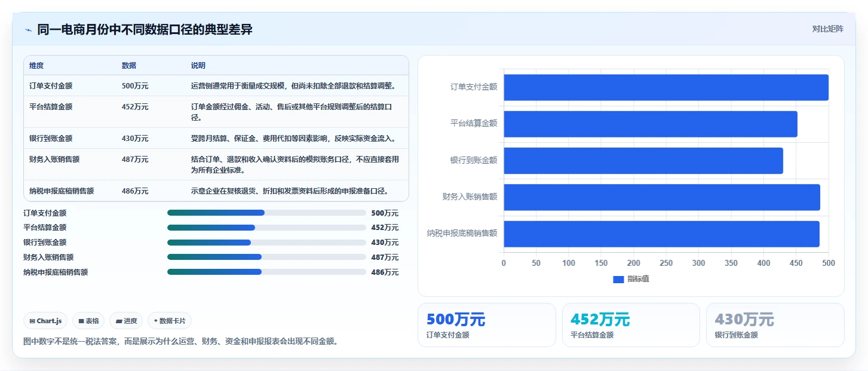Select the 数据卡片 chip
868x371 pixels.
tap(170, 321)
